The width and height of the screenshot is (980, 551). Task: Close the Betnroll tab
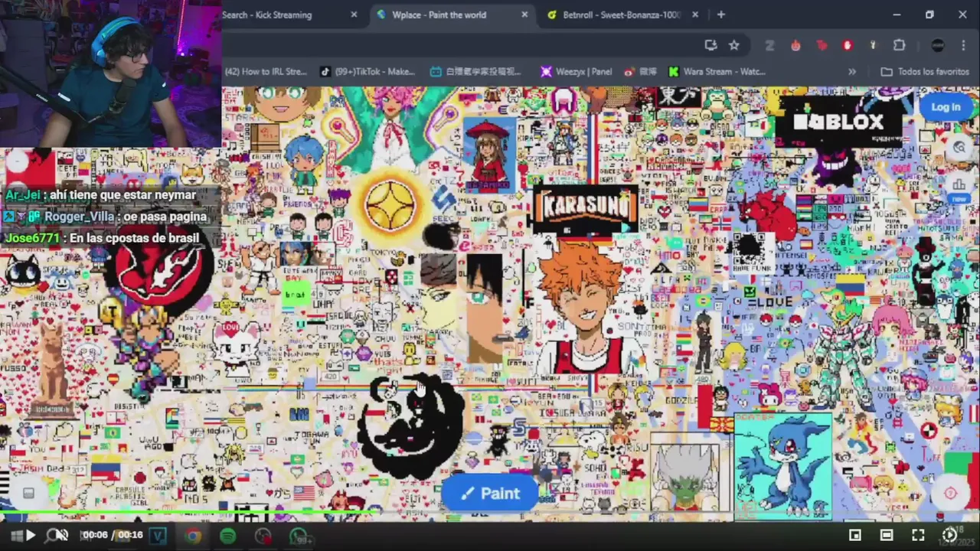click(695, 15)
